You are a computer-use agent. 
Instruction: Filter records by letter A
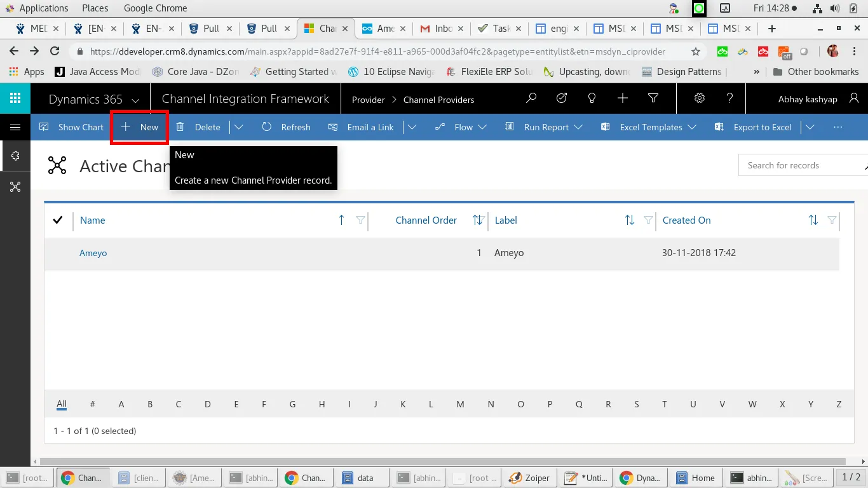point(121,404)
